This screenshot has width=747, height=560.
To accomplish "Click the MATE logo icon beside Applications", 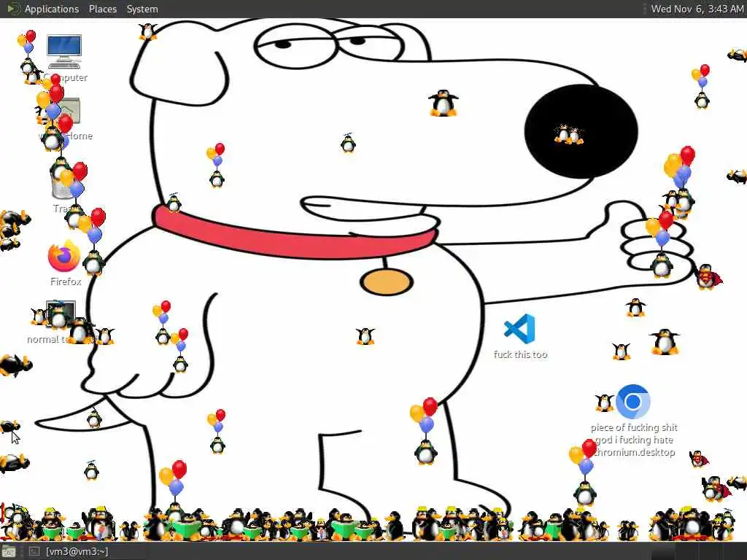I will coord(13,9).
